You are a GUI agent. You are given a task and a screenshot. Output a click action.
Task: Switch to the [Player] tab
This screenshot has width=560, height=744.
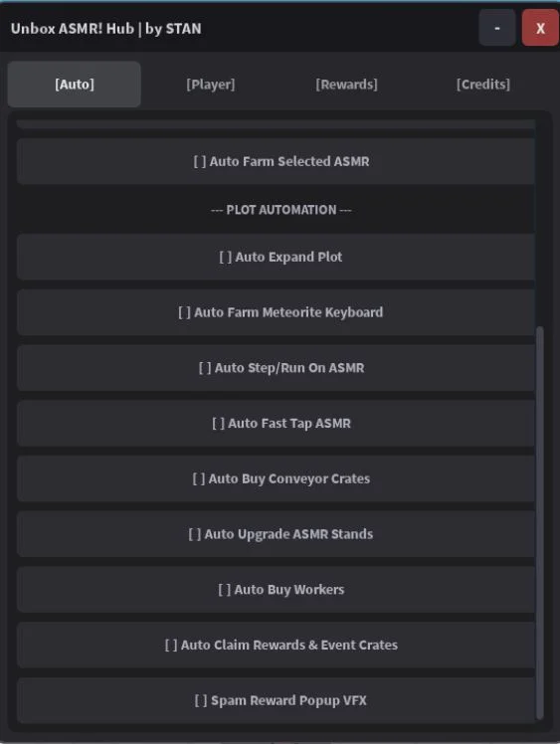(211, 85)
